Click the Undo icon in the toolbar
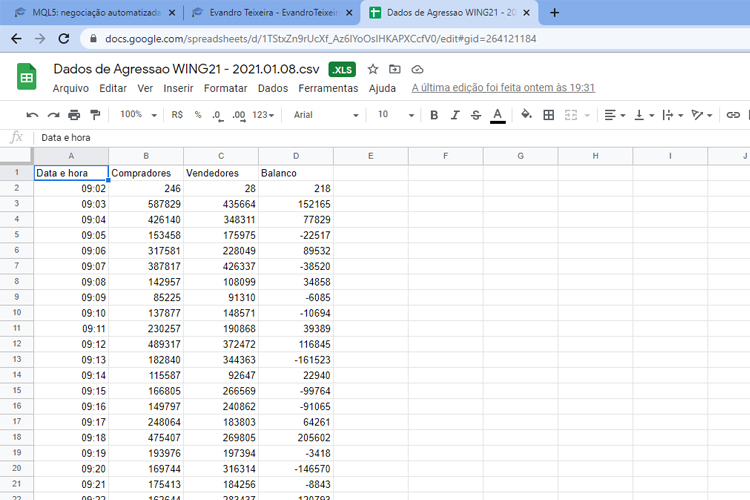750x500 pixels. [32, 115]
